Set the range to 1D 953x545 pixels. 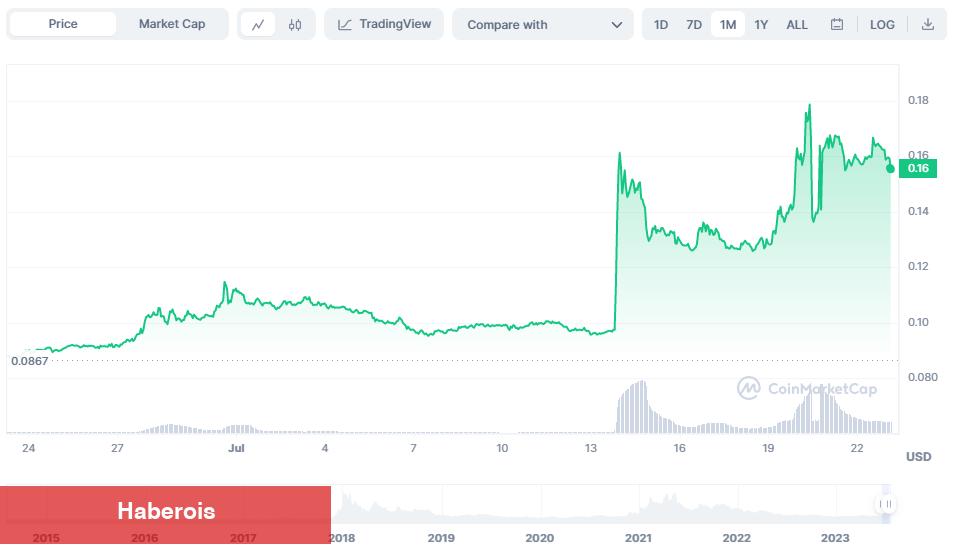[661, 25]
